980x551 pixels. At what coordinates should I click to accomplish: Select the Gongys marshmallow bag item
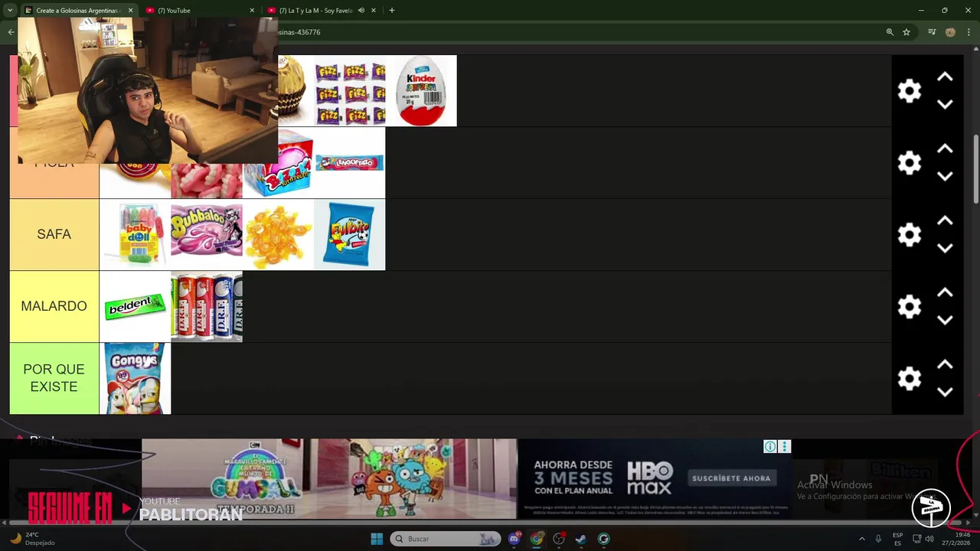135,379
